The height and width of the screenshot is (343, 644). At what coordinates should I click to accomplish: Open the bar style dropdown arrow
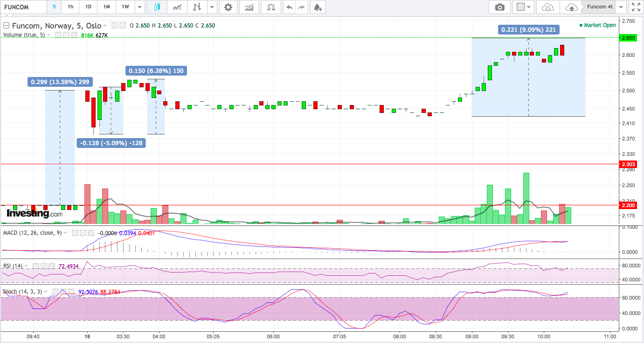(x=212, y=7)
